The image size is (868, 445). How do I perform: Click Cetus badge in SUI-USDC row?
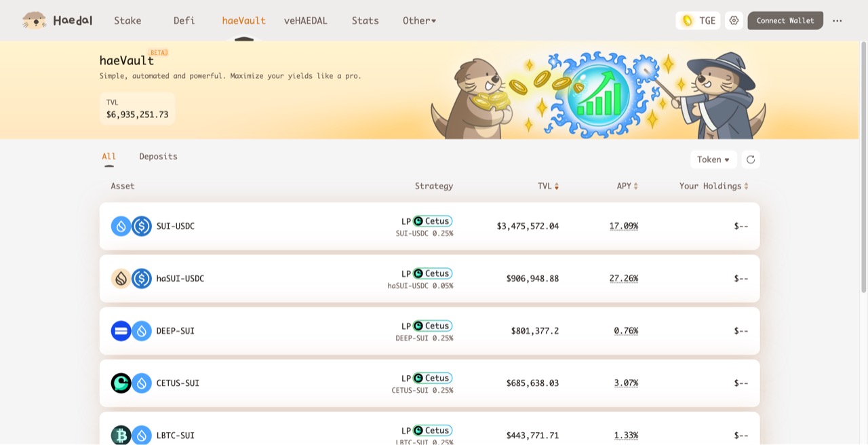[433, 221]
